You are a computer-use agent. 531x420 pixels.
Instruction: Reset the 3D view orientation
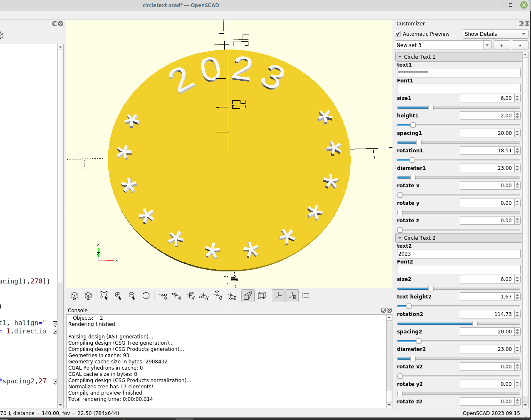tap(146, 296)
